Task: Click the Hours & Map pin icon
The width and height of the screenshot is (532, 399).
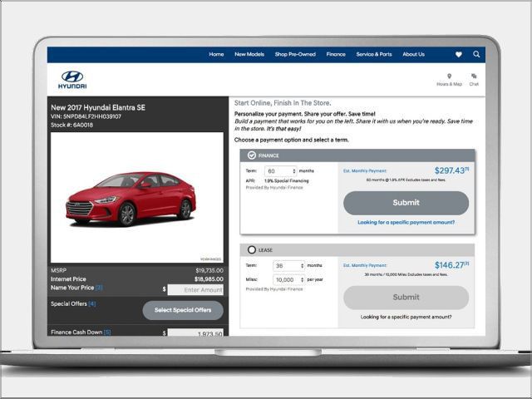Action: (449, 76)
